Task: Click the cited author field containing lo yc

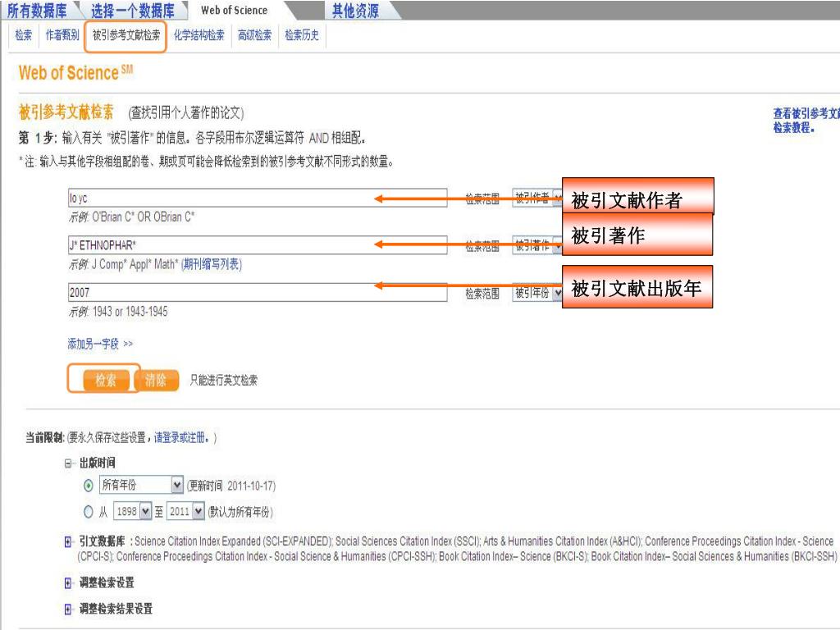Action: click(x=257, y=198)
